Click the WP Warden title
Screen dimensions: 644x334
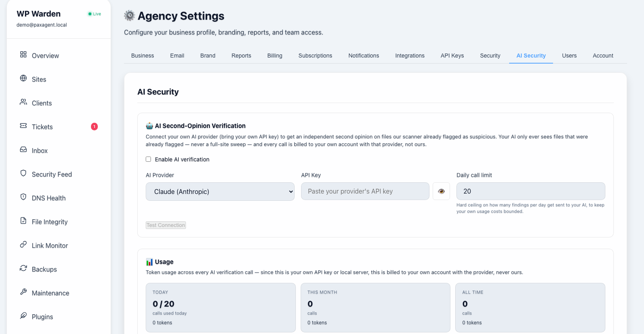39,14
